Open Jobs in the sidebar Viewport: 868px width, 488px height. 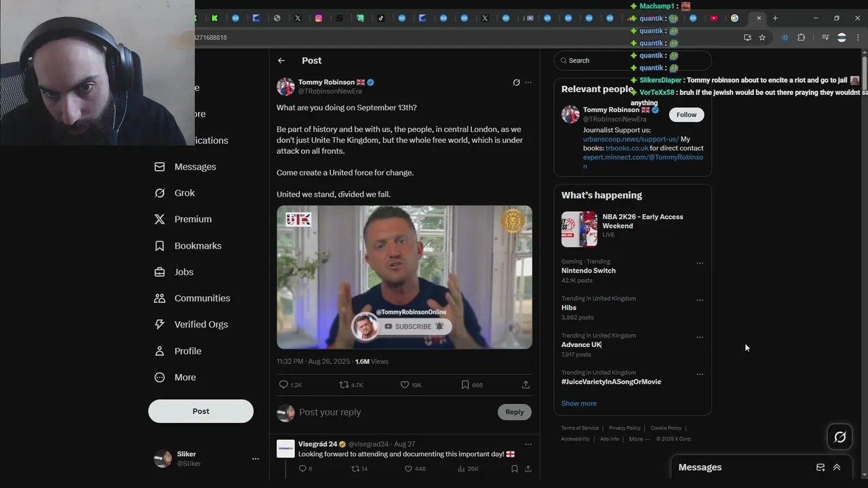pos(174,272)
